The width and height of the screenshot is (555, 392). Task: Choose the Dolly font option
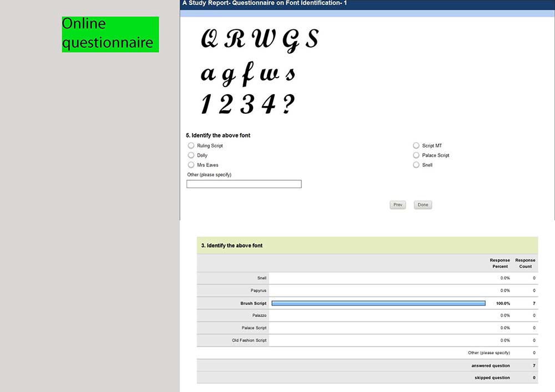(x=191, y=155)
